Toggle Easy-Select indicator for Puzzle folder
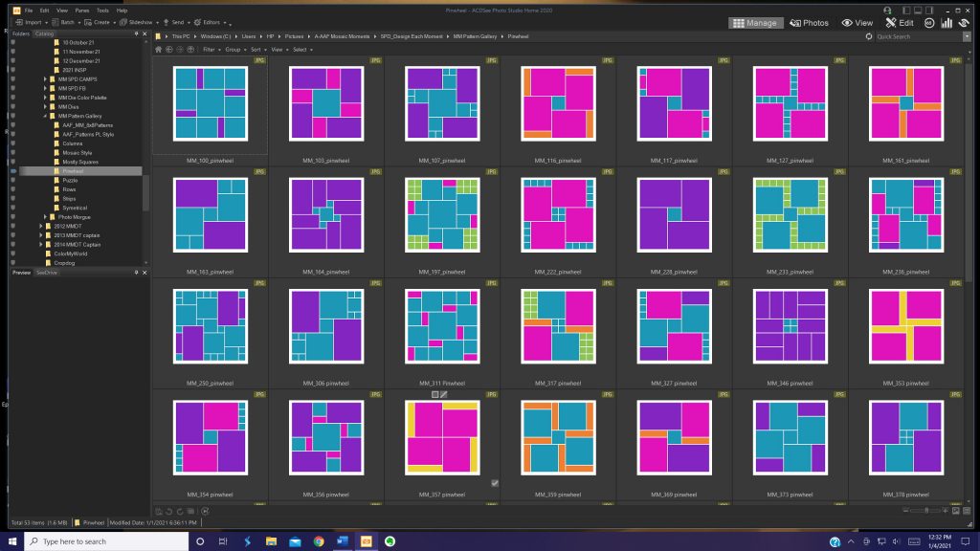 click(13, 180)
